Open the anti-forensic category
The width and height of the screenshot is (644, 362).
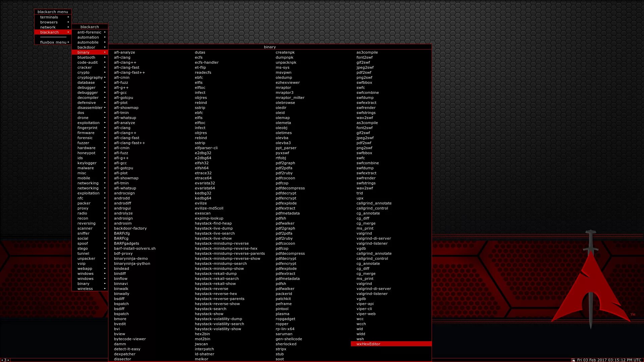tap(90, 32)
